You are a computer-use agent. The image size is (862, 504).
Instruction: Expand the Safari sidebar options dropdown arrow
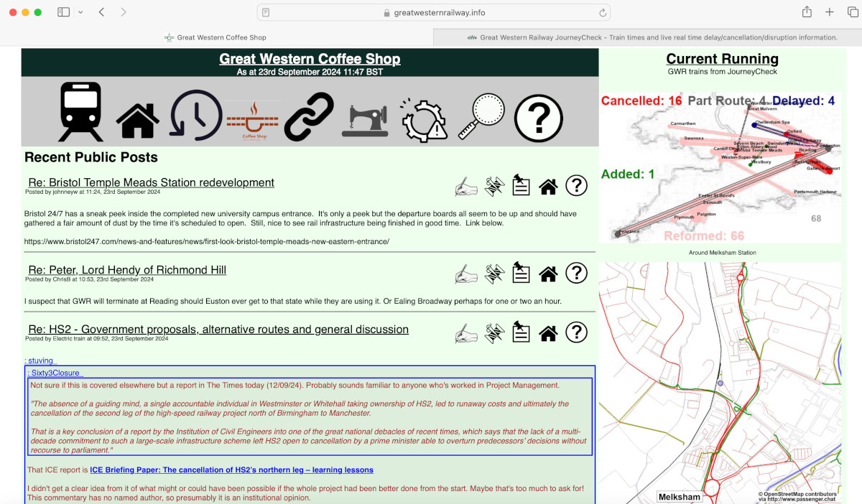(80, 12)
